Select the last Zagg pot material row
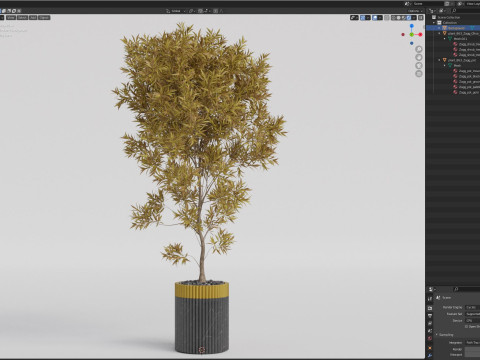This screenshot has width=480, height=360. pos(467,92)
